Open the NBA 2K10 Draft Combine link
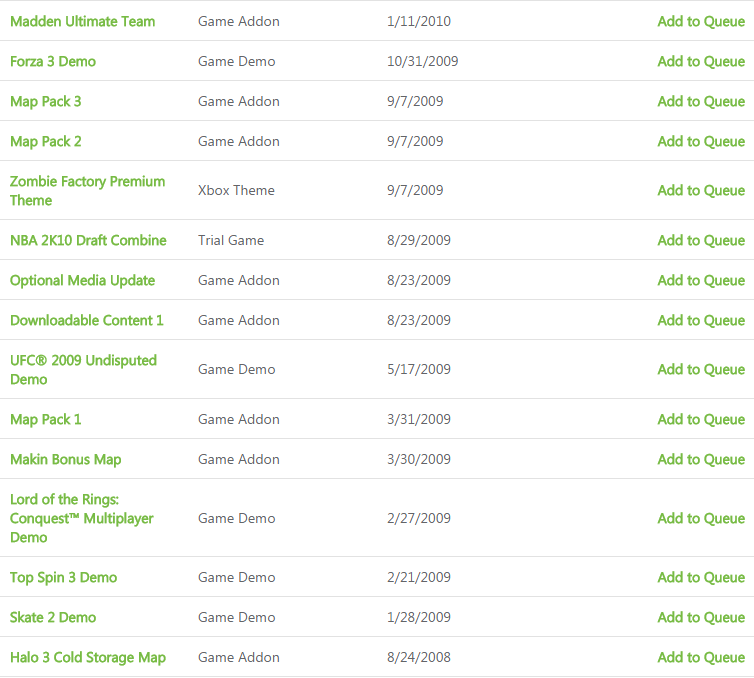The height and width of the screenshot is (678, 754). [x=88, y=240]
